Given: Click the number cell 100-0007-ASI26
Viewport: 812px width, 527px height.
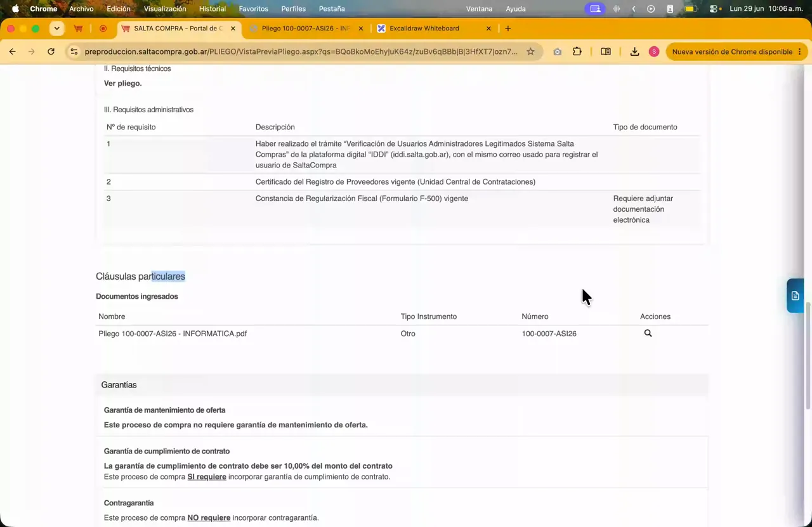Looking at the screenshot, I should 549,334.
